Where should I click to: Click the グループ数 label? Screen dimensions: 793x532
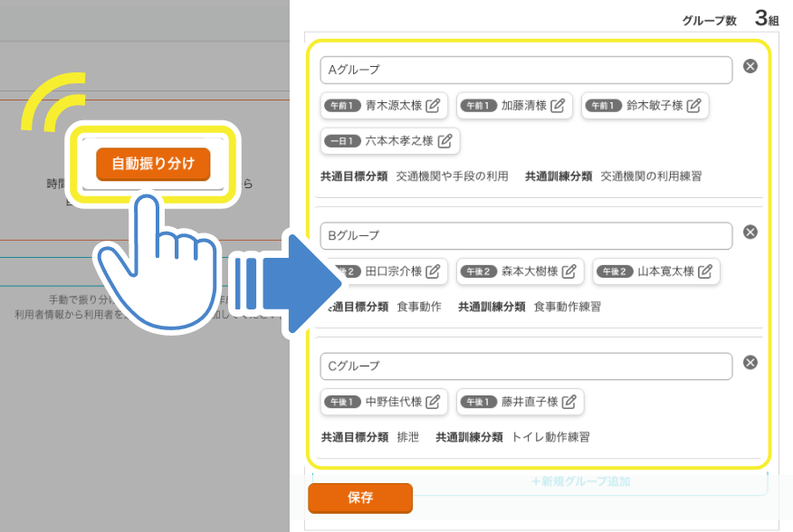coord(710,21)
